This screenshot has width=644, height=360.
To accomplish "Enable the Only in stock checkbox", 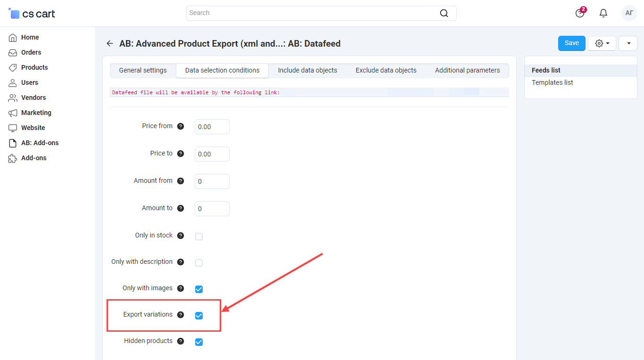I will coord(199,237).
